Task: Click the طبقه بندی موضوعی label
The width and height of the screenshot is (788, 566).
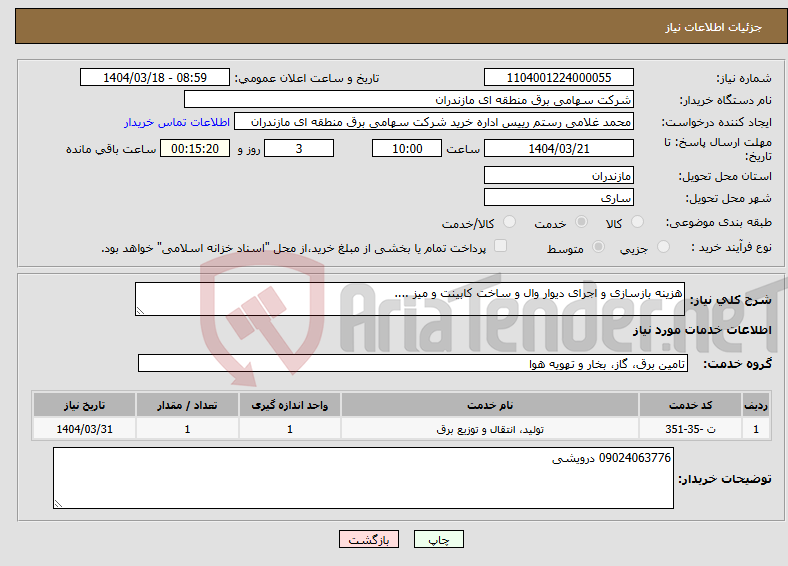Action: click(719, 222)
